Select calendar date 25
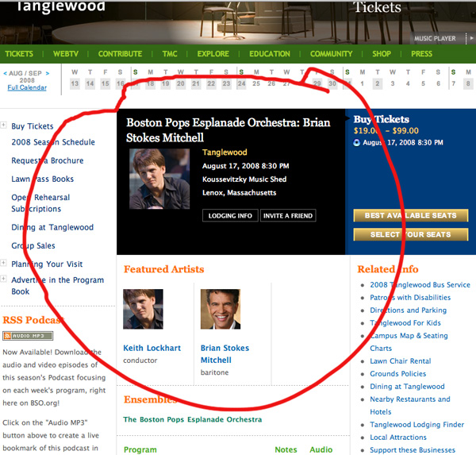The height and width of the screenshot is (455, 476). coord(256,83)
